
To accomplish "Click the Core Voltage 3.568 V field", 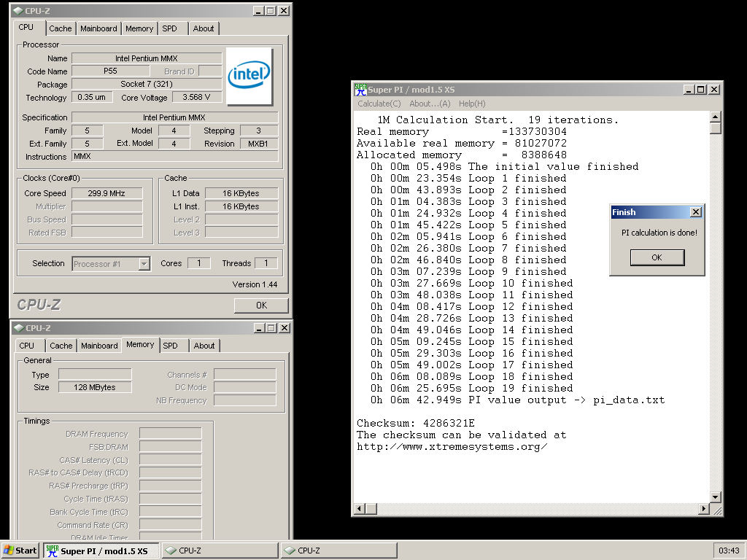I will pos(196,97).
